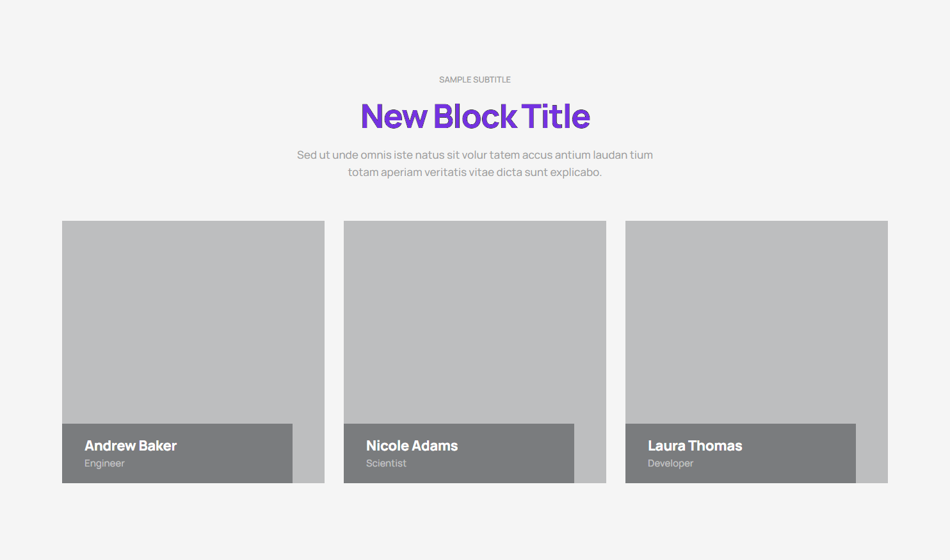Select the "Nicole Adams" name
Image resolution: width=950 pixels, height=560 pixels.
tap(412, 445)
